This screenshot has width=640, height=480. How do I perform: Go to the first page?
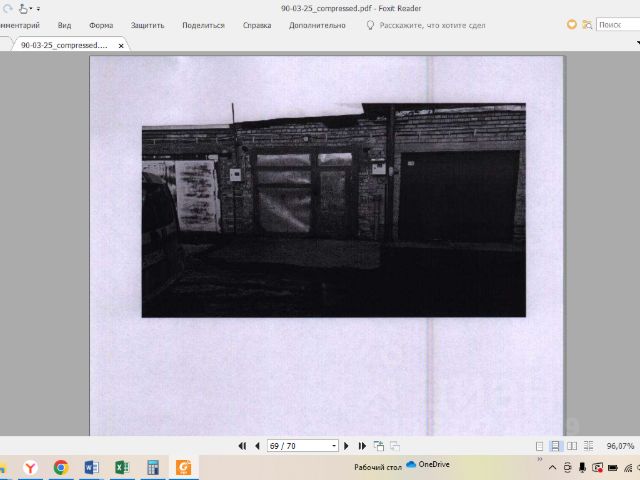tap(242, 446)
